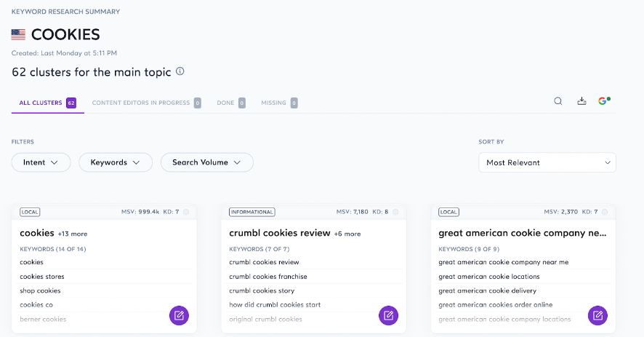The height and width of the screenshot is (337, 644).
Task: Open the Search Volume filter dropdown
Action: pos(207,162)
